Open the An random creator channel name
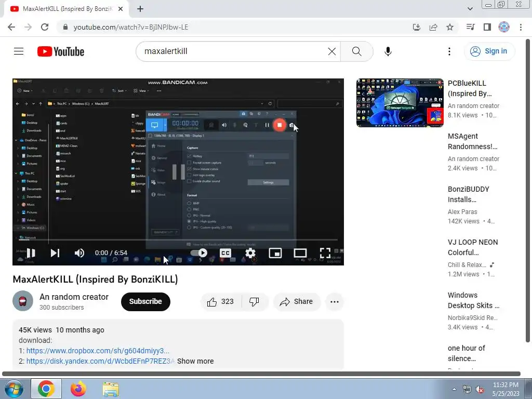Image resolution: width=532 pixels, height=399 pixels. click(74, 297)
